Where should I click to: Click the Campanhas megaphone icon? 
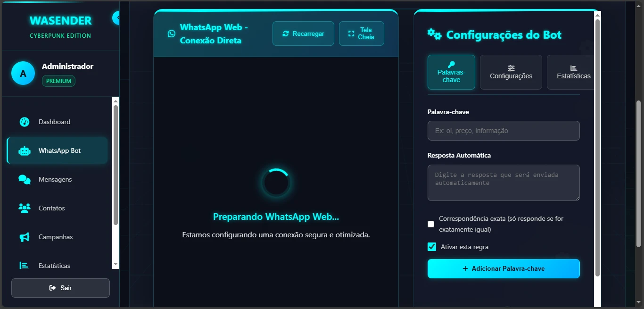(x=25, y=237)
